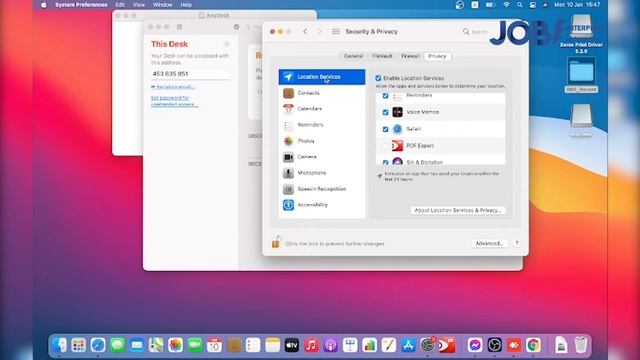Open the Help menu
Viewport: 640px width, 360px height.
click(x=186, y=5)
